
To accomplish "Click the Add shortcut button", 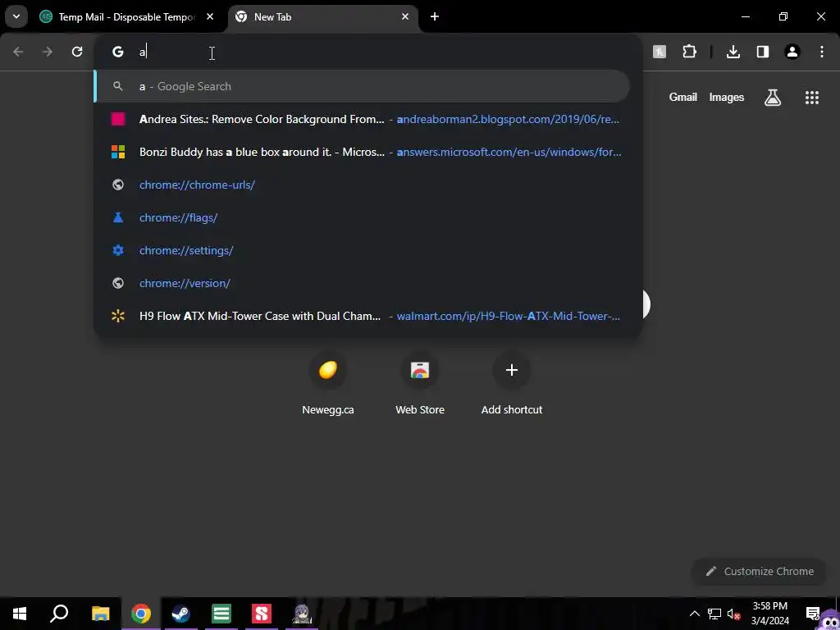I will [512, 385].
